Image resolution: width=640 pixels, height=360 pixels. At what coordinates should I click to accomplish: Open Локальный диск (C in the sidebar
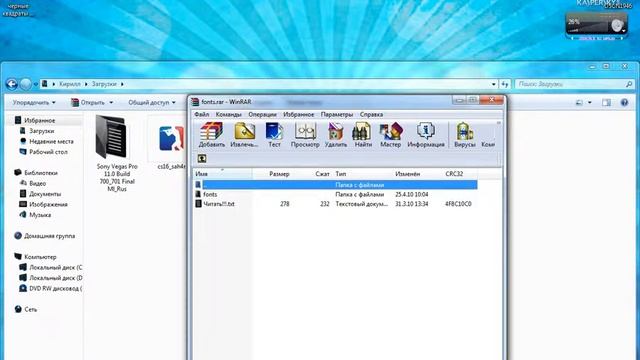[x=56, y=267]
